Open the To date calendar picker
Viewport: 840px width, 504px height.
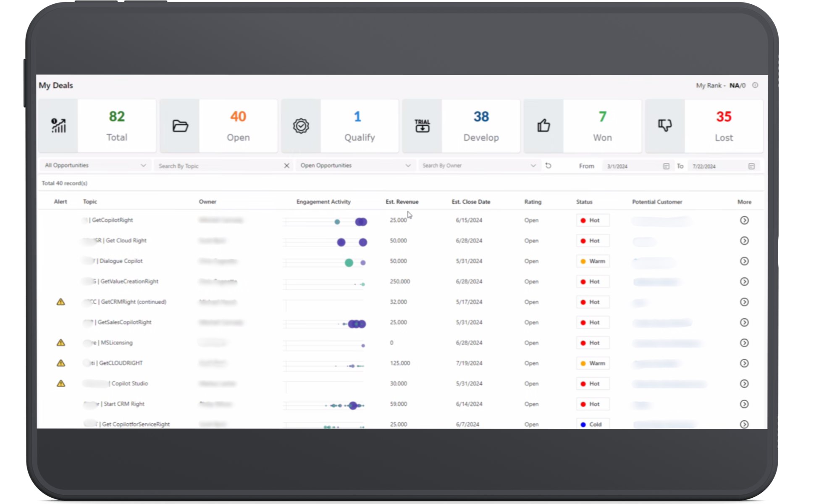tap(751, 166)
